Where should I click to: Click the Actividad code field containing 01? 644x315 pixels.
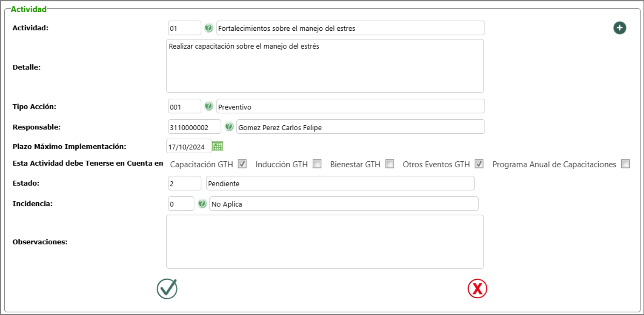(185, 28)
